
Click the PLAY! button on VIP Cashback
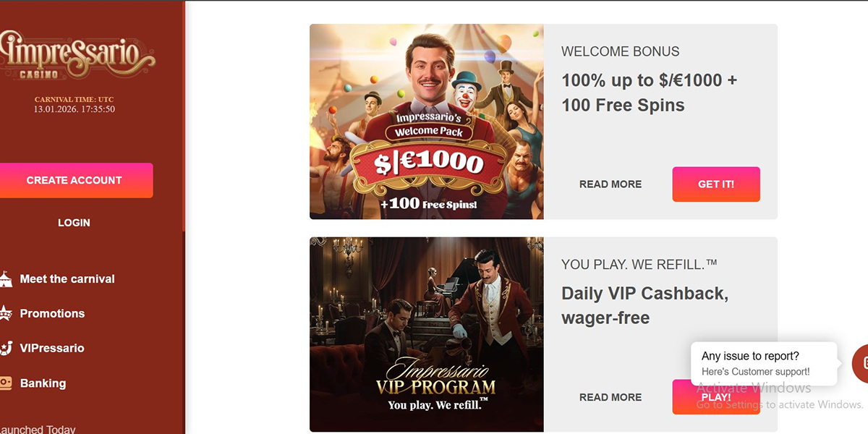[x=716, y=397]
